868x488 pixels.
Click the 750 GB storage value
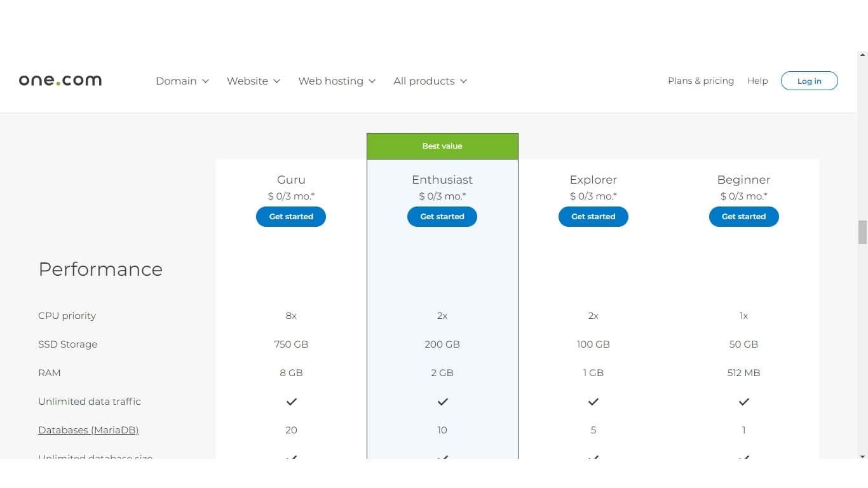tap(291, 344)
